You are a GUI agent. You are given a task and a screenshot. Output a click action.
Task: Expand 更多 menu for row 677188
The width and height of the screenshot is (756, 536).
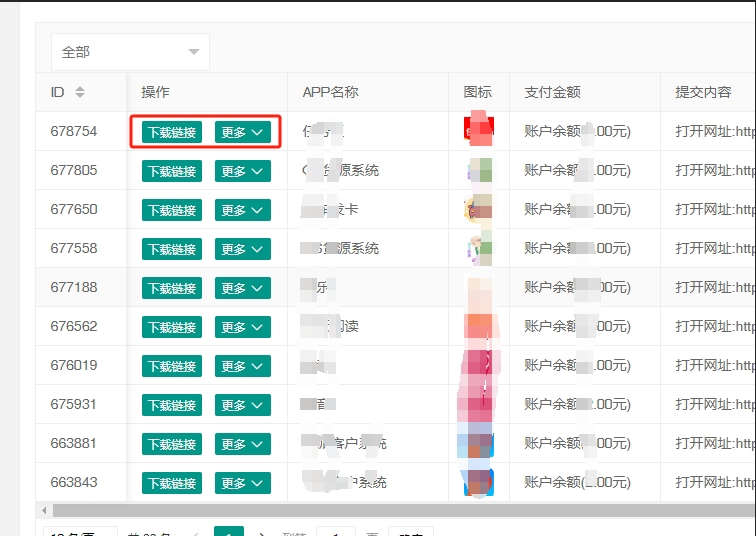pyautogui.click(x=242, y=288)
